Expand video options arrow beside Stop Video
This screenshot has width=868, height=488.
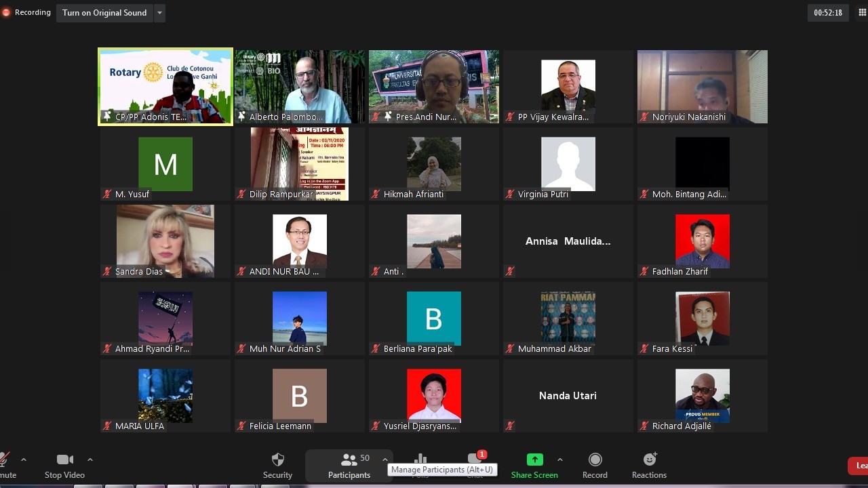[90, 460]
